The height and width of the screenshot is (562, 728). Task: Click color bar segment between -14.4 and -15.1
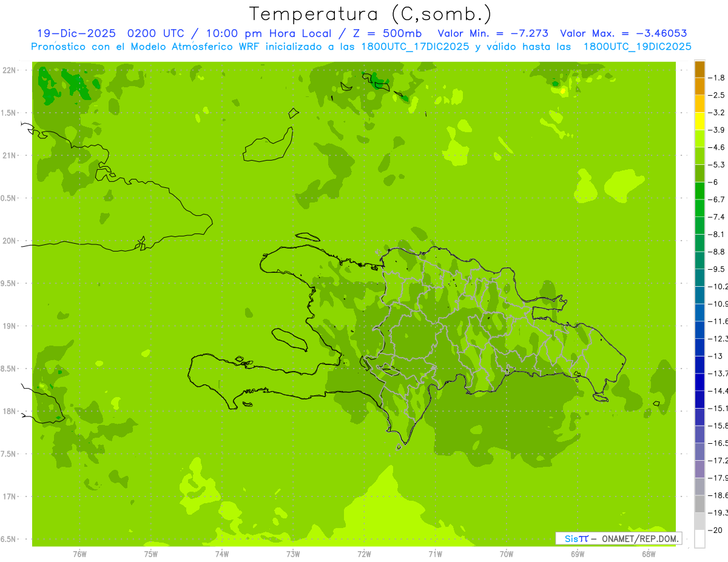click(x=699, y=400)
